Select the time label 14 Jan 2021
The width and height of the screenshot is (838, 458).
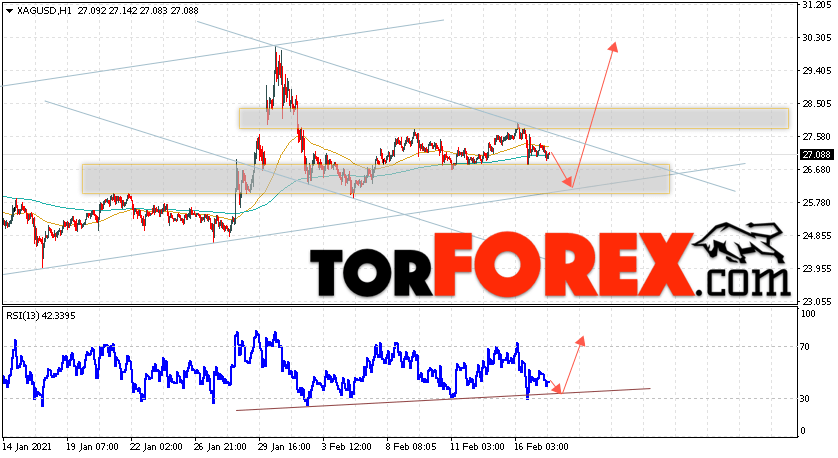[25, 447]
